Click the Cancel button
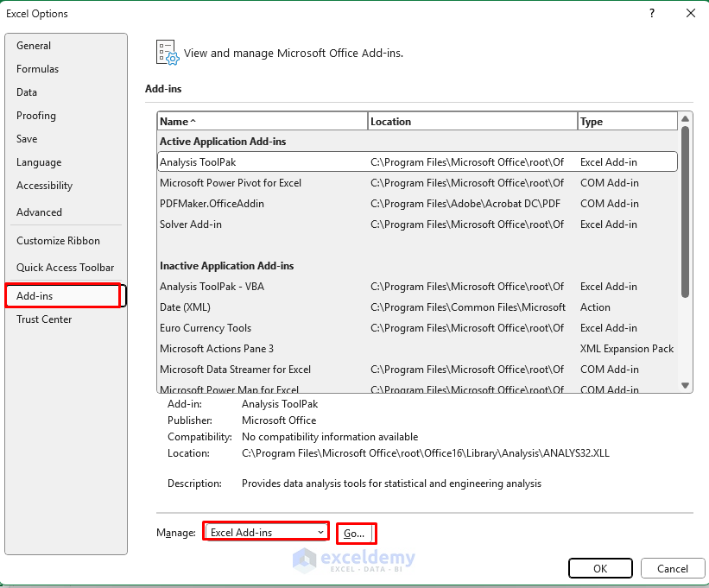 (x=673, y=568)
